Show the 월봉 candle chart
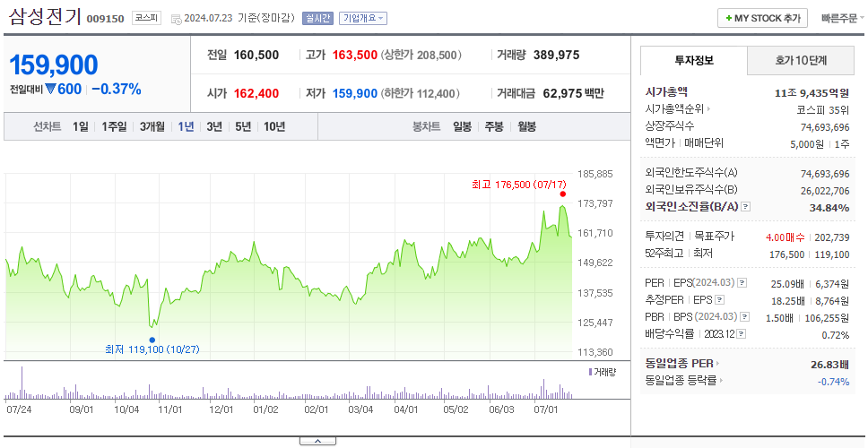 [527, 126]
